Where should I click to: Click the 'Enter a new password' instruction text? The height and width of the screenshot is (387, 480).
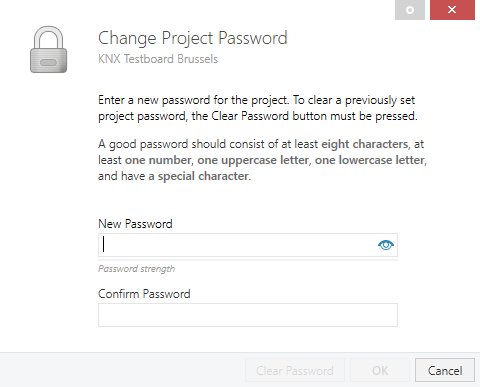(258, 108)
